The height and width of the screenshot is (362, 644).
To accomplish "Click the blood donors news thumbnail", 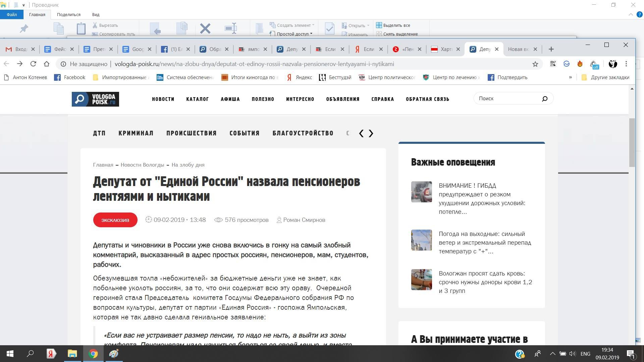I will (x=422, y=280).
